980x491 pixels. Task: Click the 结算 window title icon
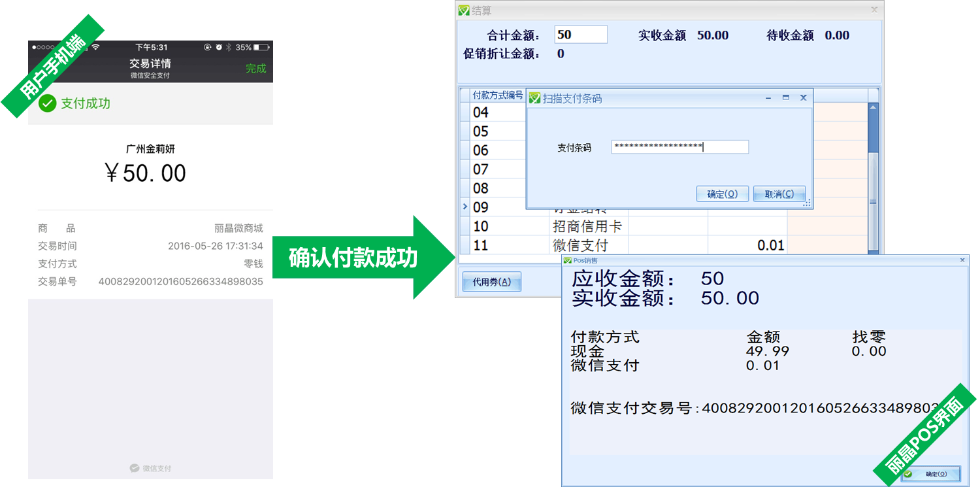[x=464, y=10]
